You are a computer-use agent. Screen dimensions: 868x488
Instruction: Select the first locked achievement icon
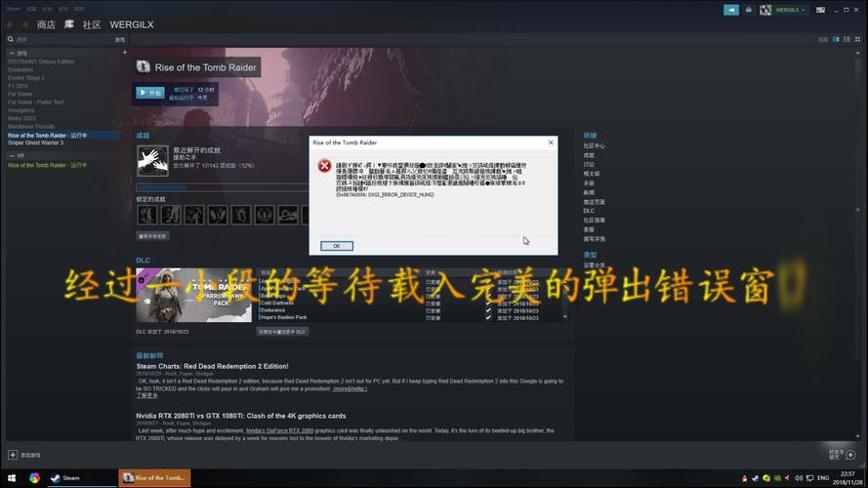pos(147,215)
